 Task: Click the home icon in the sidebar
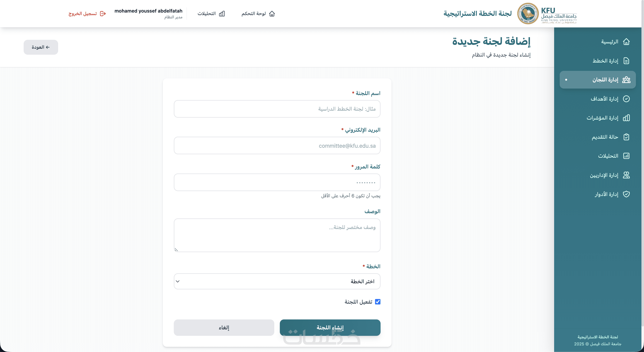pos(626,42)
